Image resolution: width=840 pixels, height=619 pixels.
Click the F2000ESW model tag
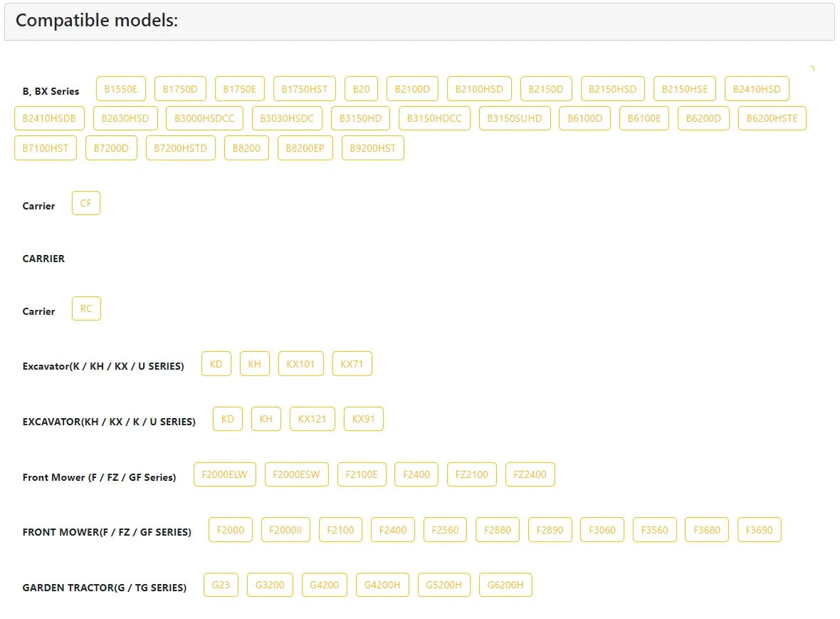(296, 474)
